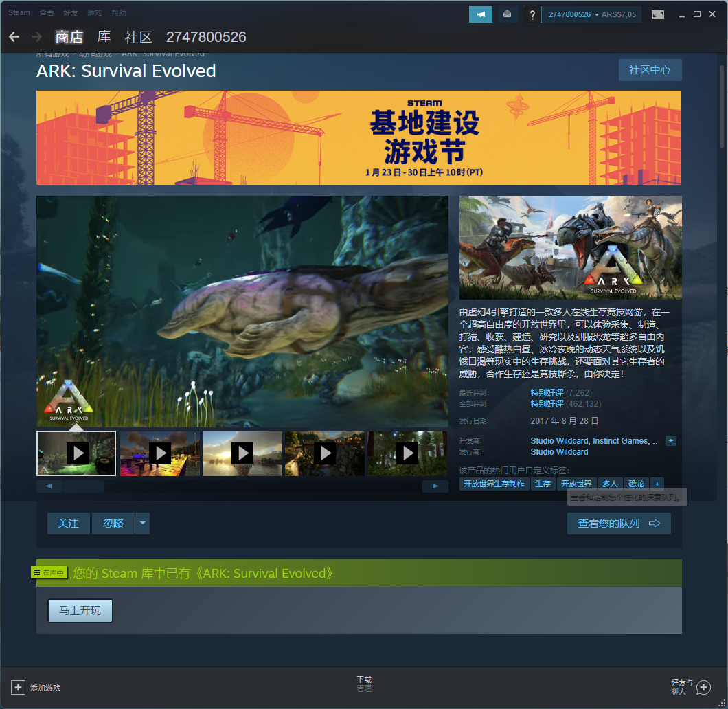Click the add game plus icon
The width and height of the screenshot is (728, 709).
18,687
